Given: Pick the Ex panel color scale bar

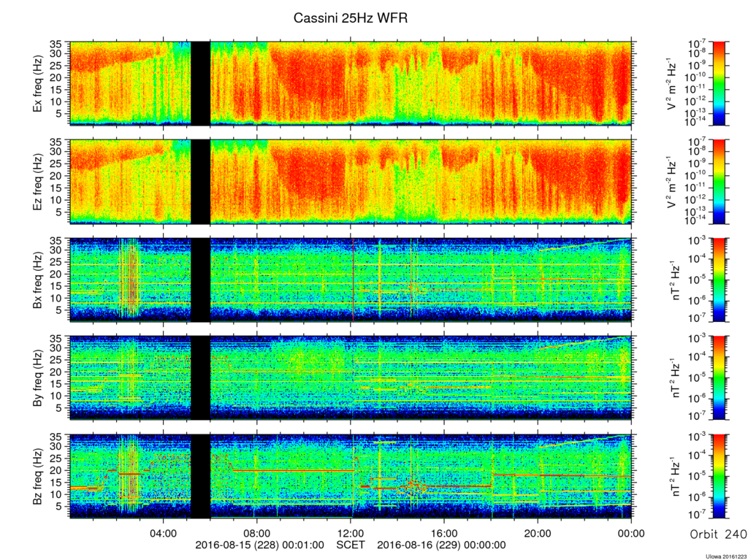Looking at the screenshot, I should tap(719, 83).
